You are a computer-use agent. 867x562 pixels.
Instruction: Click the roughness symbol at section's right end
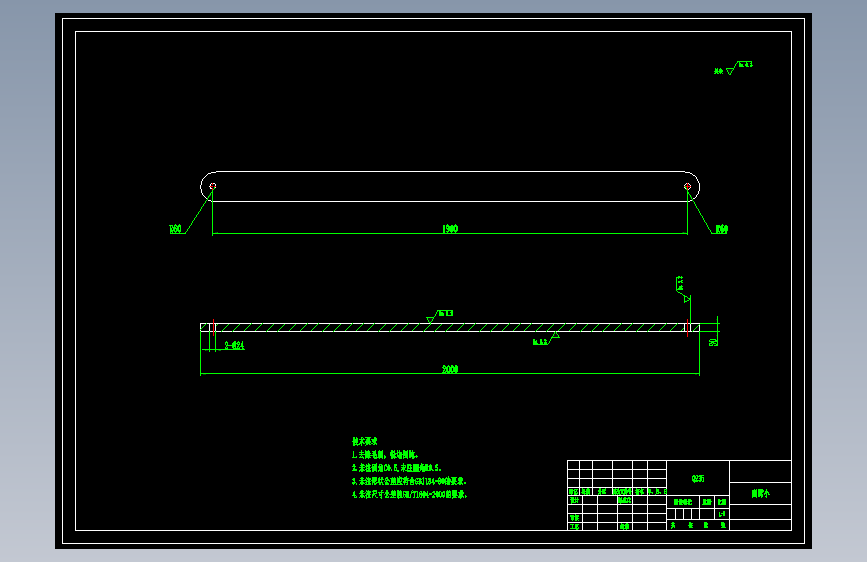(683, 289)
